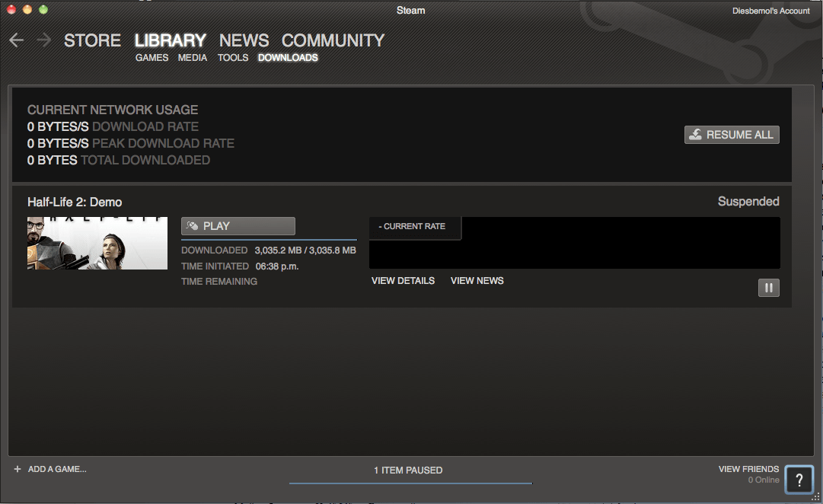The width and height of the screenshot is (823, 504).
Task: Switch to the MEDIA sub-tab
Action: 192,58
